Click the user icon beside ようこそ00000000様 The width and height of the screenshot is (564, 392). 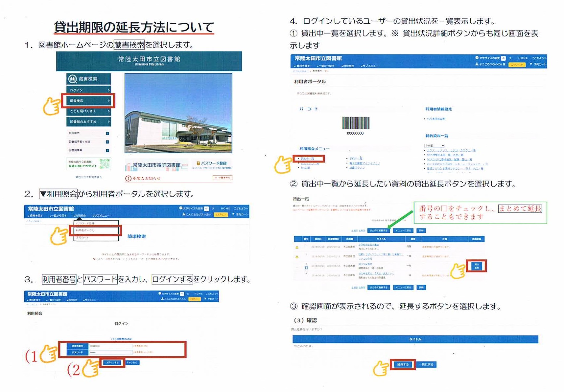point(477,64)
